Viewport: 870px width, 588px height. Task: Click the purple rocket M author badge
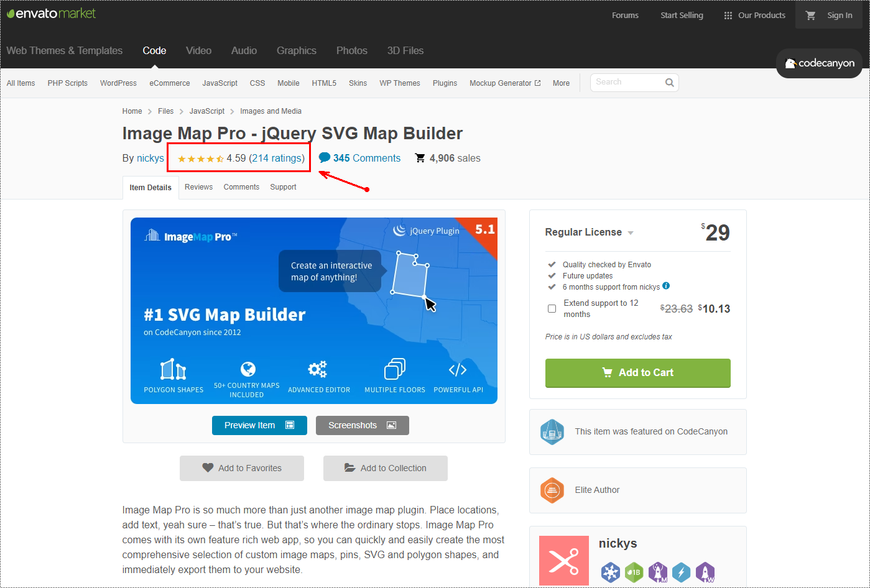click(658, 572)
